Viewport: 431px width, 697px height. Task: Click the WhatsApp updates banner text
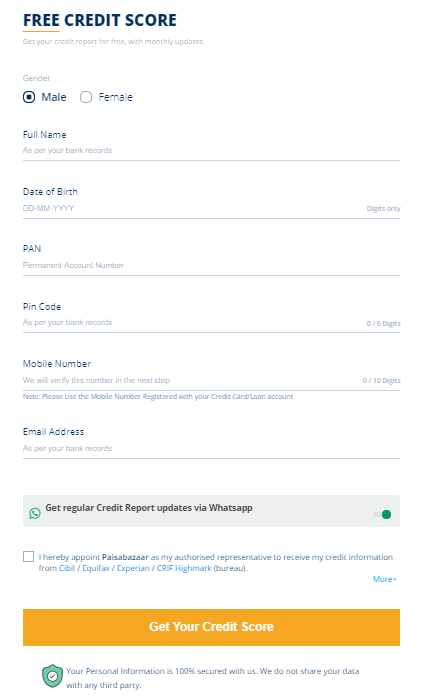point(149,508)
